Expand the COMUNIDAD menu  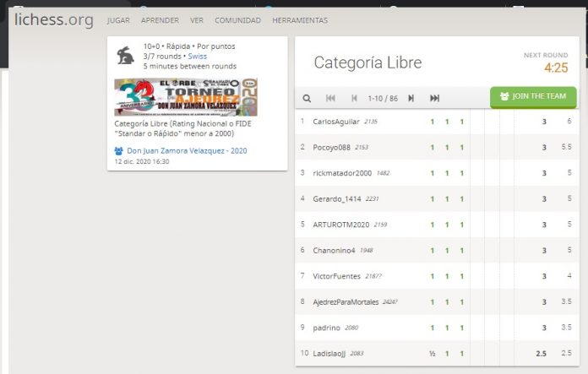click(237, 20)
